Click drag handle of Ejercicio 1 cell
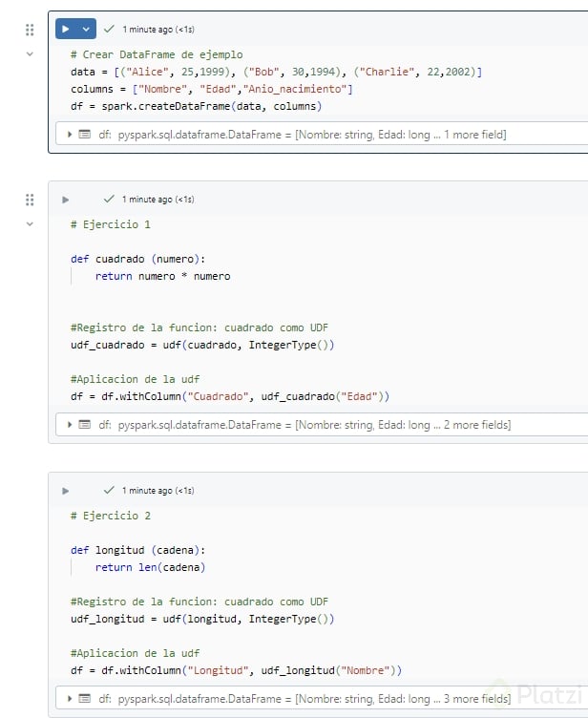The image size is (588, 718). (30, 200)
